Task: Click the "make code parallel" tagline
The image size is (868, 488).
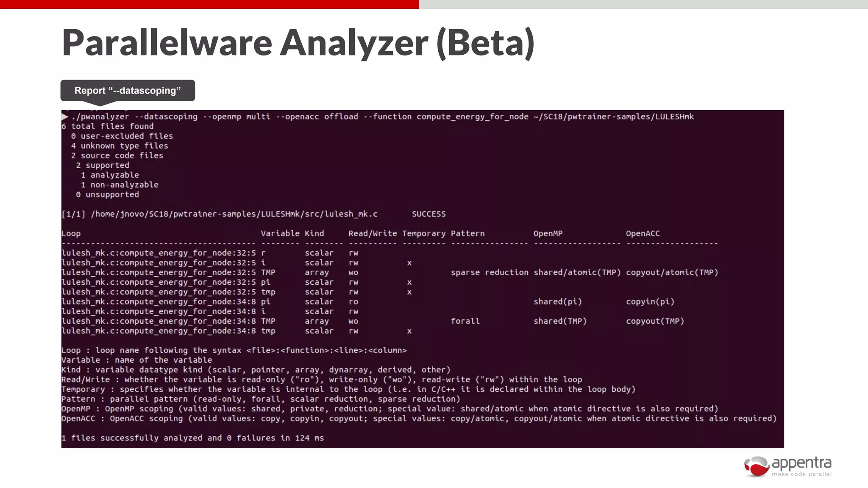Action: [x=802, y=474]
